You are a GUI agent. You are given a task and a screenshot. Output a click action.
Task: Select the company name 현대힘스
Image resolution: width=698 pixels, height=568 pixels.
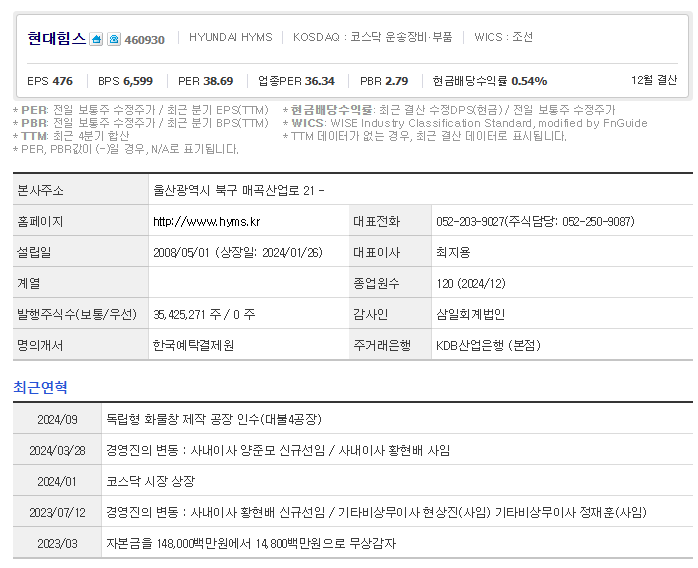click(57, 39)
